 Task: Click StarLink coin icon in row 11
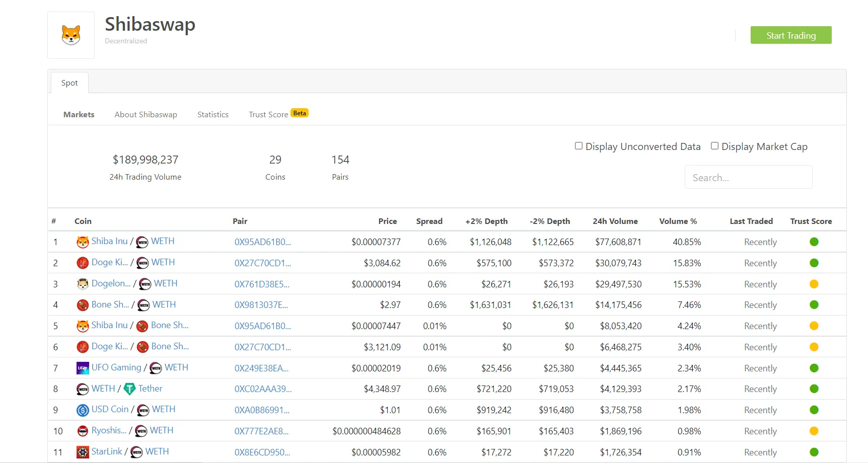(83, 452)
